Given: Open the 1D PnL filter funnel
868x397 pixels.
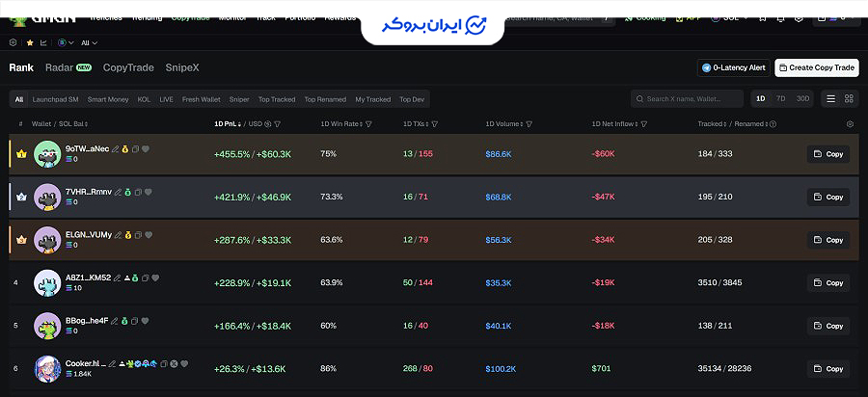Looking at the screenshot, I should (277, 124).
